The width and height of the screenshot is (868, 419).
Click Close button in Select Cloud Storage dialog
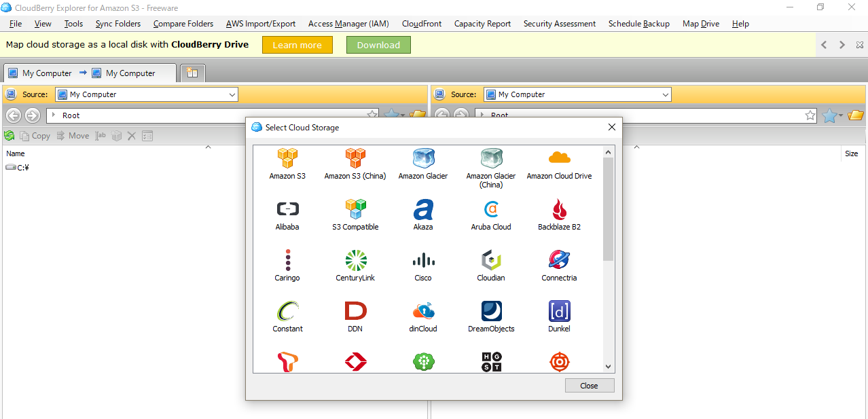tap(590, 385)
